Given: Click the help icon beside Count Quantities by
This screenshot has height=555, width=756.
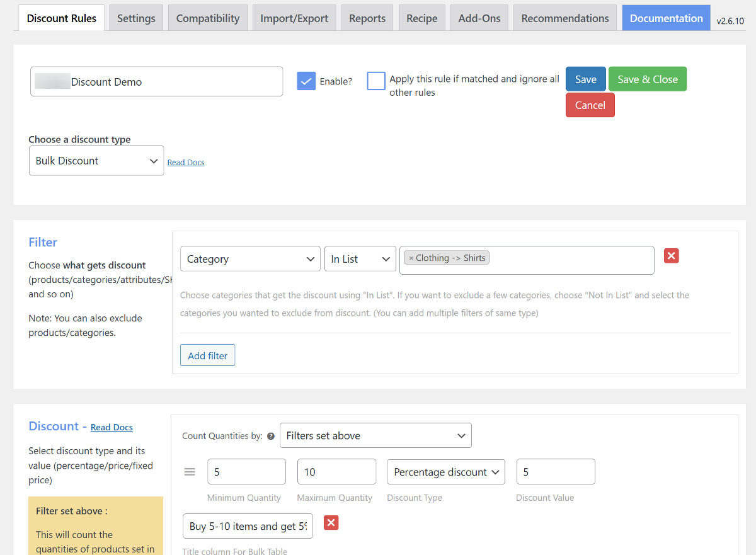Looking at the screenshot, I should coord(271,436).
